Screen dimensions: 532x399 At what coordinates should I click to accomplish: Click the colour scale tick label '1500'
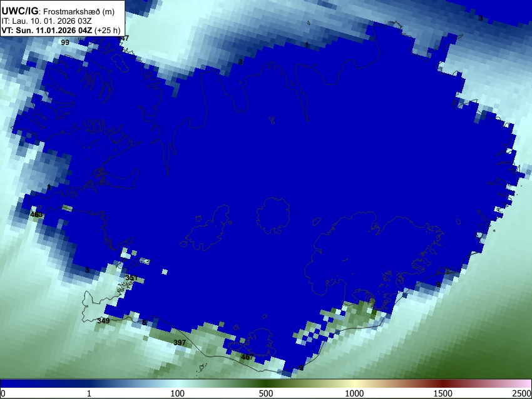(x=443, y=393)
